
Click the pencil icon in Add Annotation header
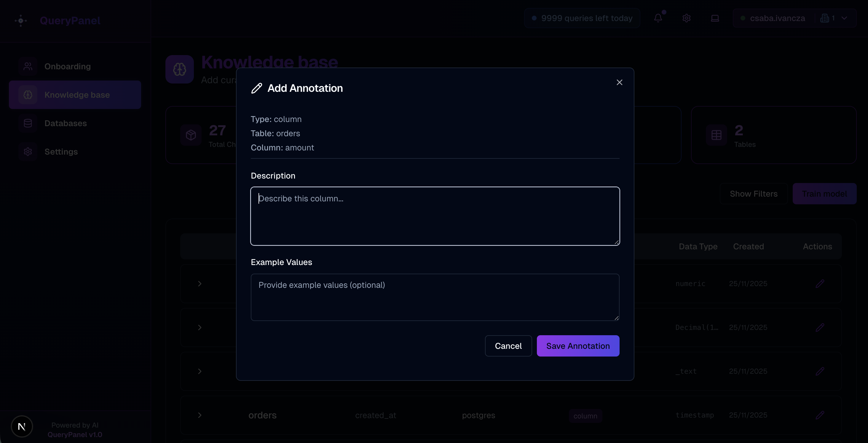256,88
